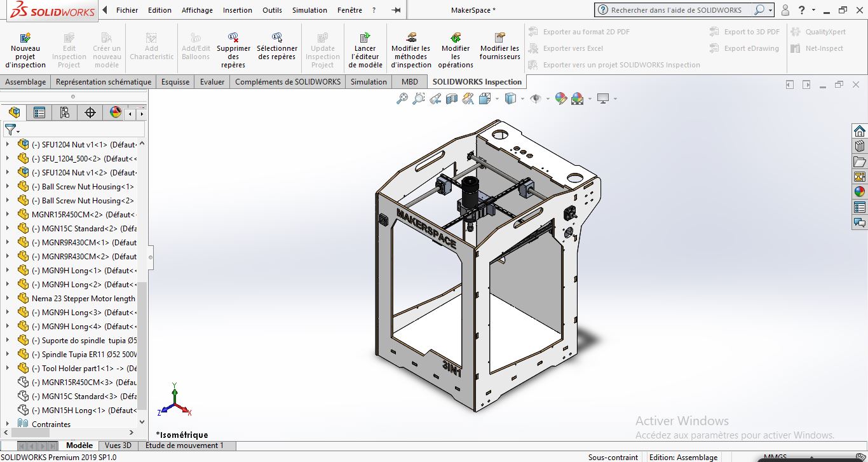The height and width of the screenshot is (462, 868).
Task: Open the DisplayManager color ball tab
Action: tap(115, 112)
